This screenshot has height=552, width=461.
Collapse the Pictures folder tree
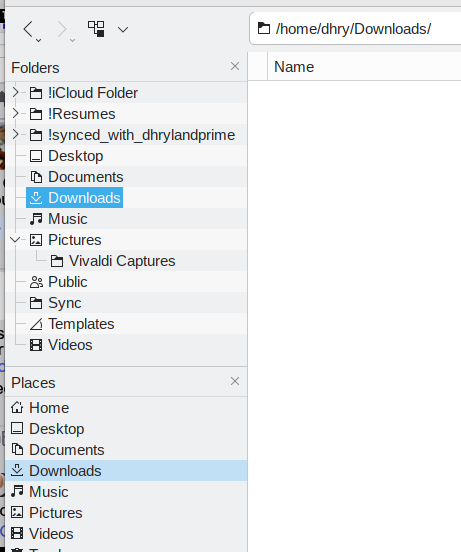tap(15, 240)
